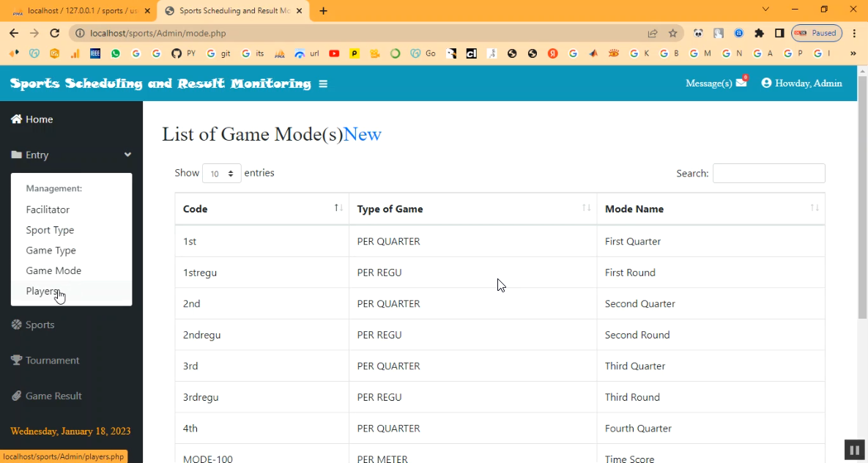Open the Howday, Admin user menu
868x463 pixels.
(x=801, y=84)
